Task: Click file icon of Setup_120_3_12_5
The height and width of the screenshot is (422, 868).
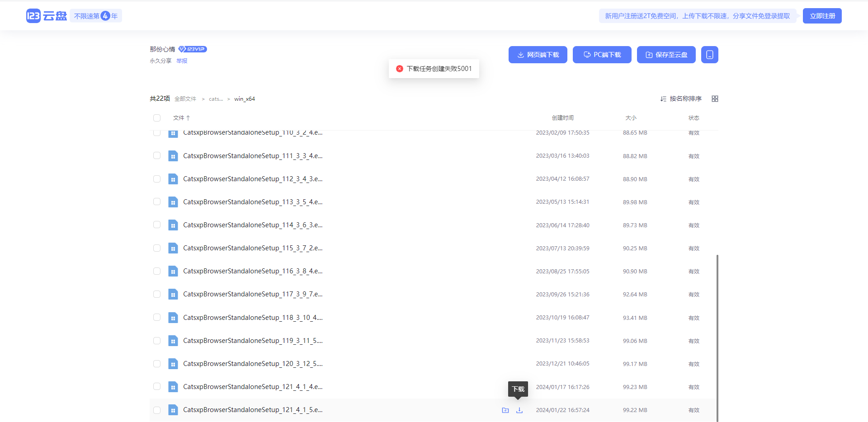Action: click(x=173, y=364)
